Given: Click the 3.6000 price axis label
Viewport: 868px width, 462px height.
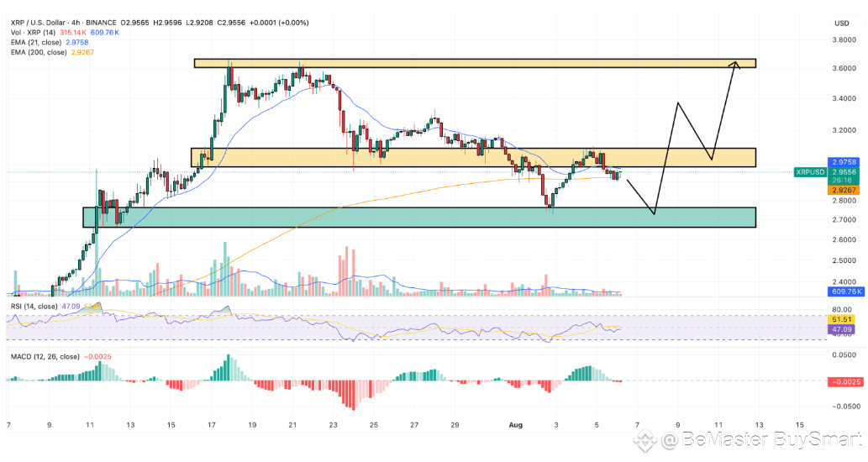Looking at the screenshot, I should pos(844,69).
